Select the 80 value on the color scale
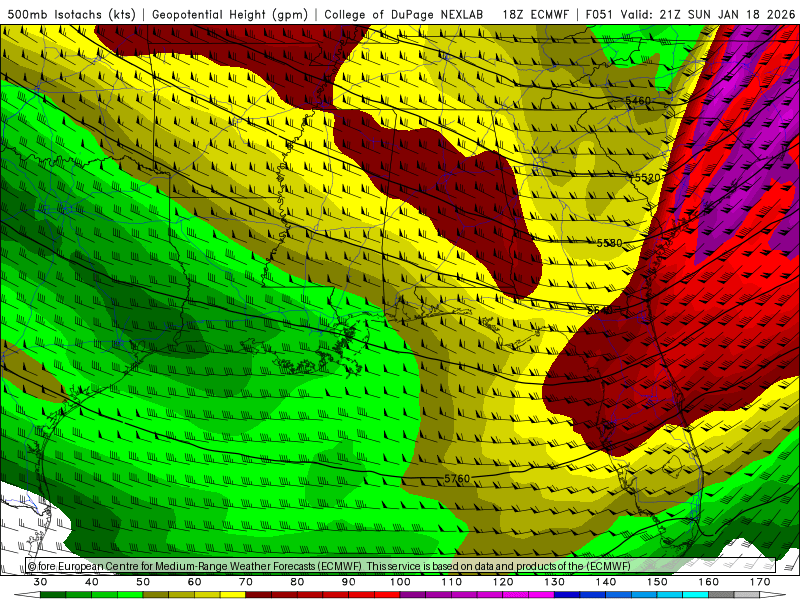 pos(297,582)
